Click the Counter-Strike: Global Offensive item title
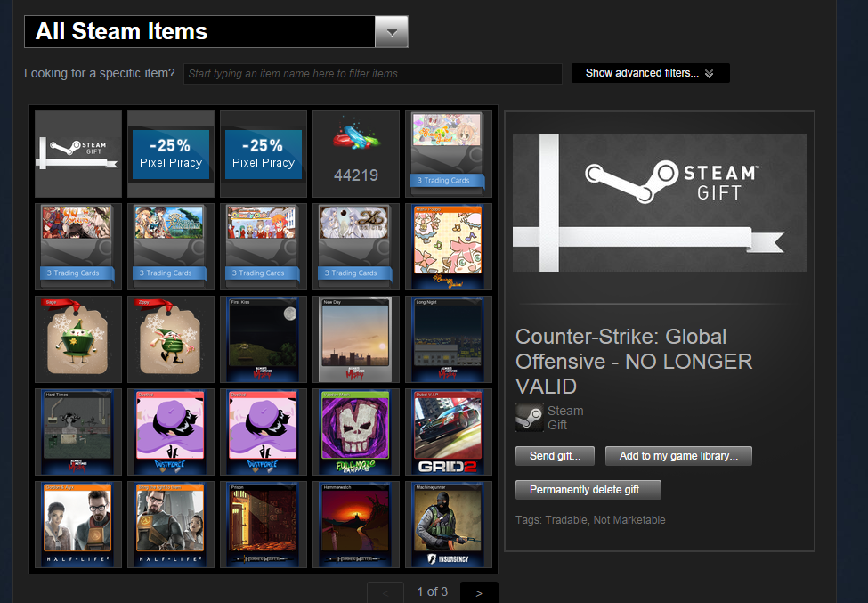This screenshot has width=868, height=603. pyautogui.click(x=634, y=361)
